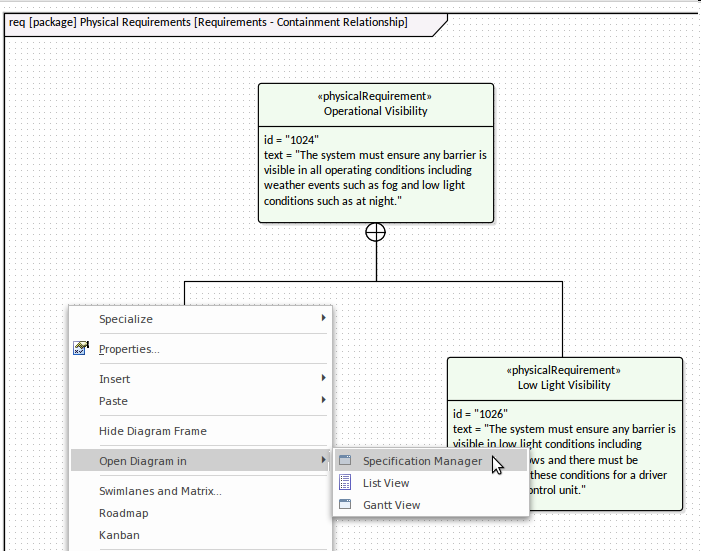Select the Roadmap menu entry
Viewport: 701px width, 551px height.
tap(124, 513)
